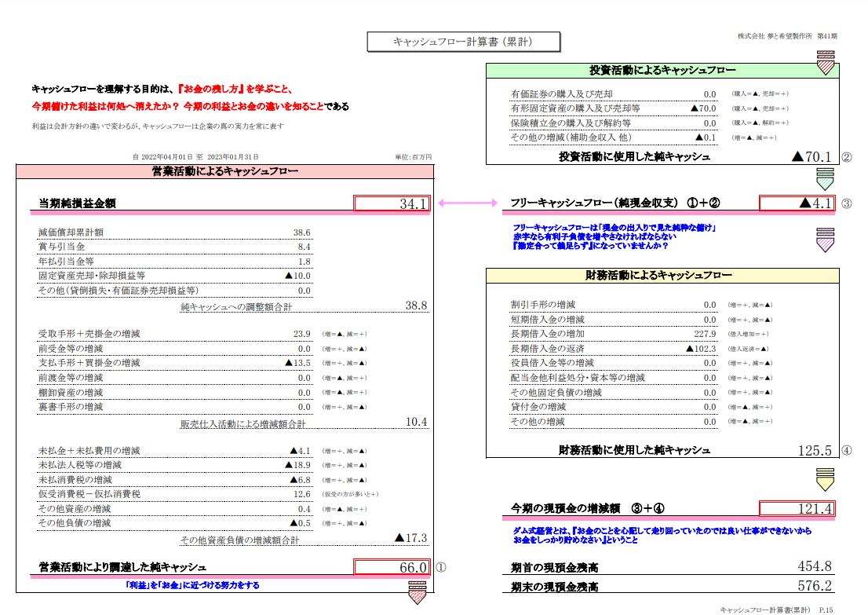Image resolution: width=868 pixels, height=615 pixels.
Task: Click the 短期借入金の増減 row label
Action: point(548,320)
